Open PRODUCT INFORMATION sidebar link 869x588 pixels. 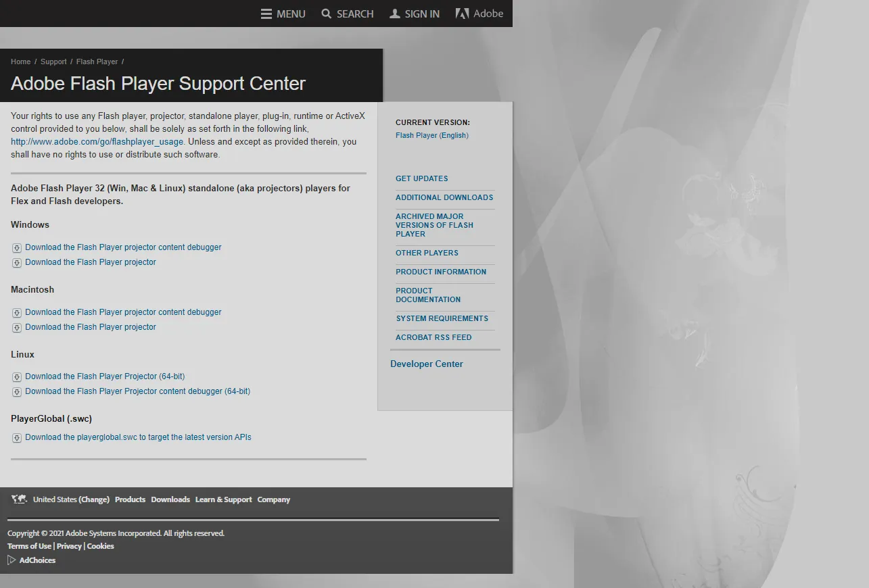tap(441, 272)
